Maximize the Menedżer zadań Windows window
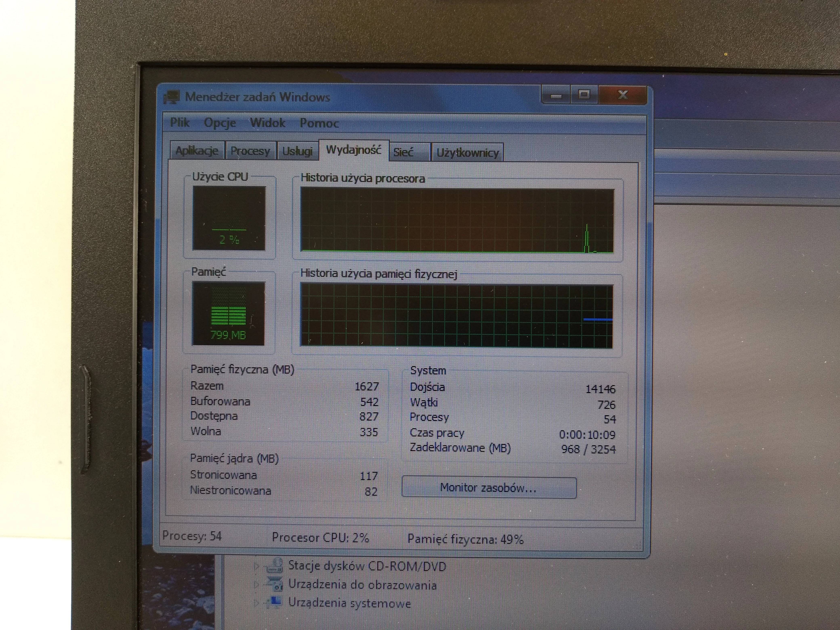Viewport: 840px width, 630px height. [x=584, y=95]
